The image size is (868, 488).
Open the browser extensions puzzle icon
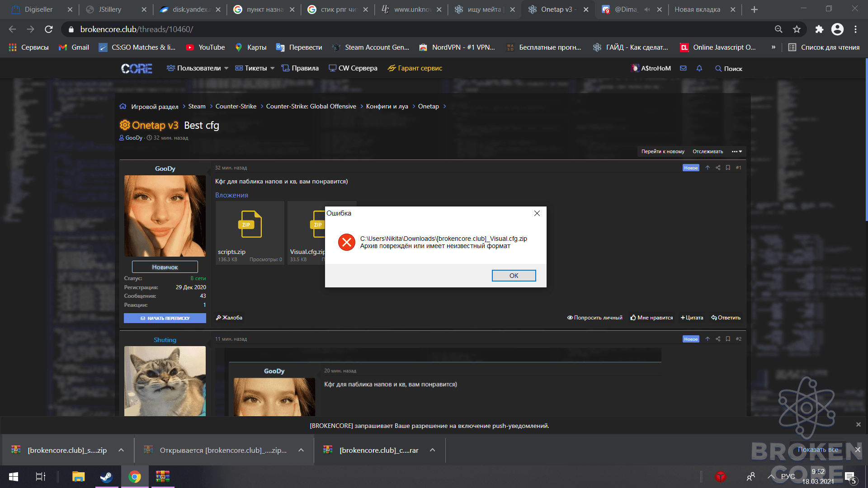pyautogui.click(x=819, y=29)
